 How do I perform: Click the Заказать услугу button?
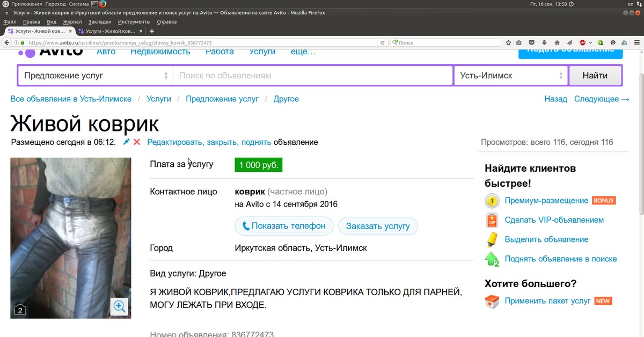[x=378, y=226]
